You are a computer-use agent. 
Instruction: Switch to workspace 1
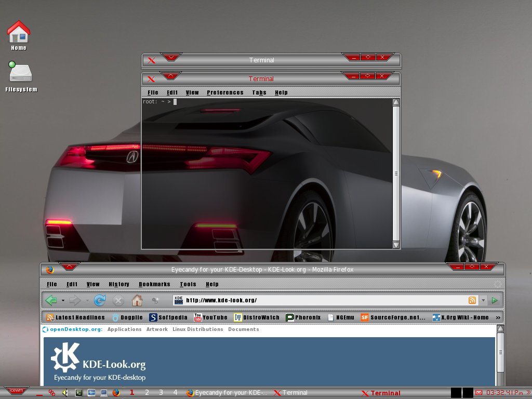coord(132,392)
